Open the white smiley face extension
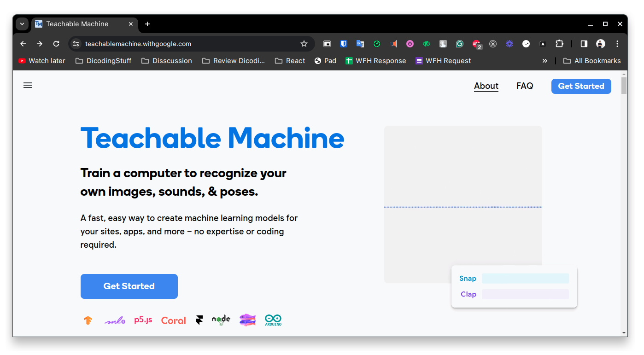Image resolution: width=644 pixels, height=355 pixels. coord(526,44)
